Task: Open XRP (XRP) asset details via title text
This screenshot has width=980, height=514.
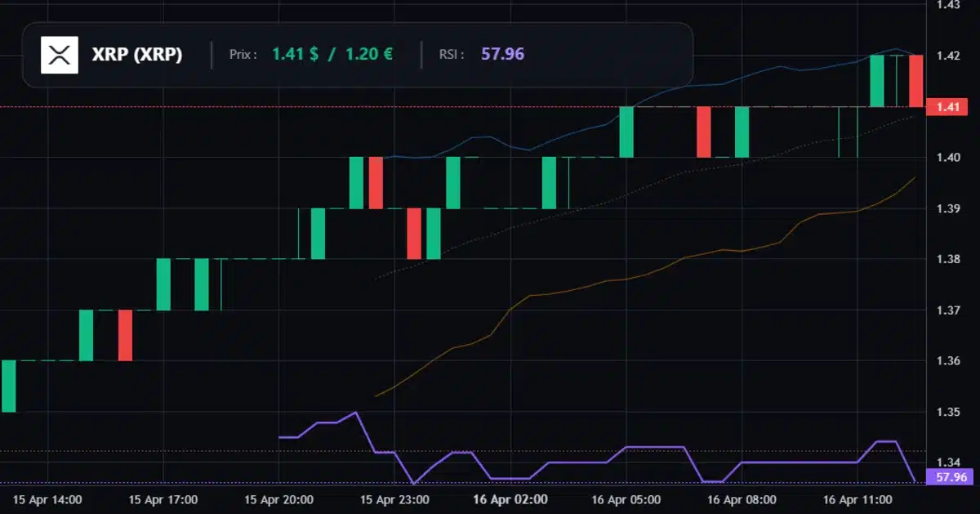Action: click(135, 56)
